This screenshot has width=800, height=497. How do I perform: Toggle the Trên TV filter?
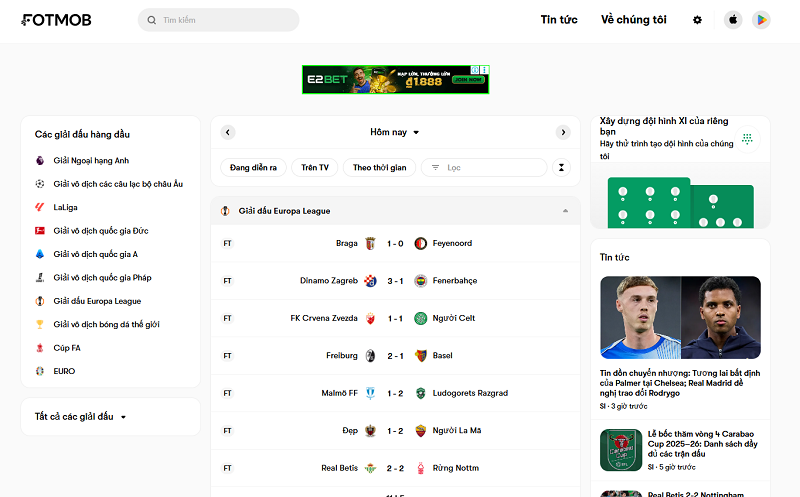[315, 167]
